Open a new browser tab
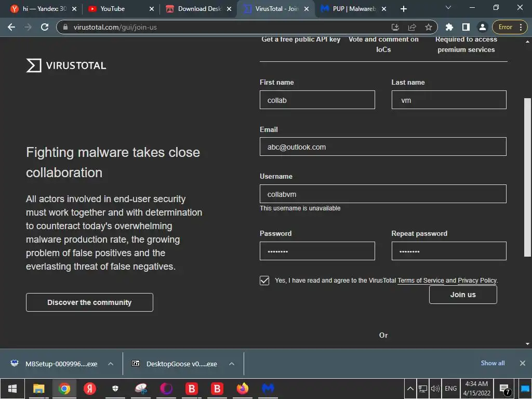Image resolution: width=532 pixels, height=399 pixels. (x=403, y=9)
